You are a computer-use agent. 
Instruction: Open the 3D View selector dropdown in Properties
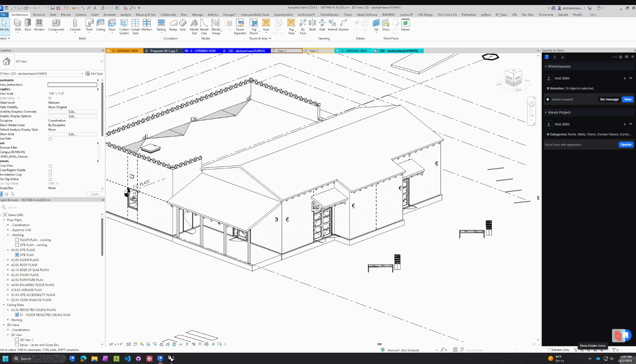tap(101, 61)
